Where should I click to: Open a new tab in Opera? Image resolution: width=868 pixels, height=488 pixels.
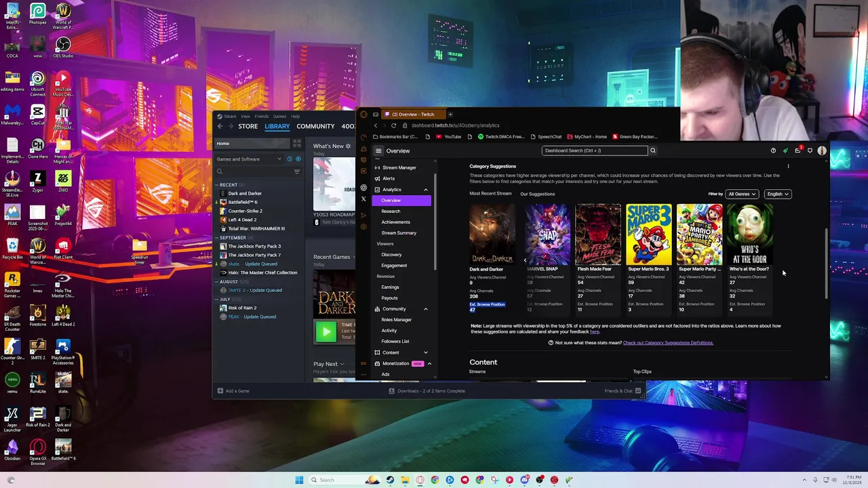[x=450, y=114]
